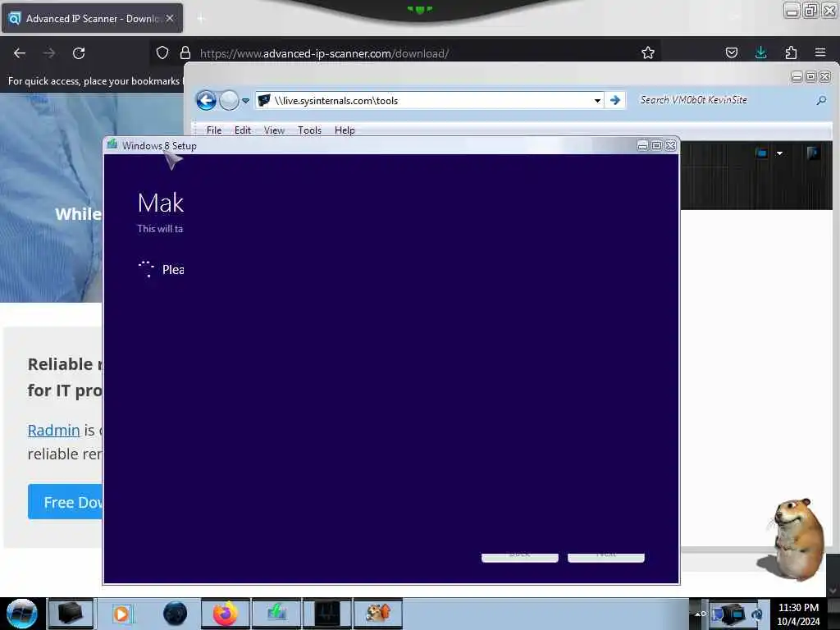Click the Back button in Windows Setup
This screenshot has width=840, height=630.
519,557
